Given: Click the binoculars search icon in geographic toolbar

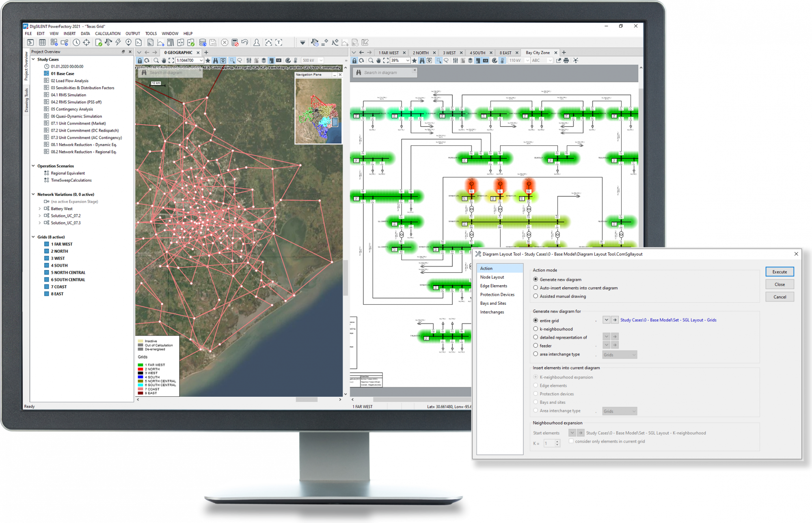Looking at the screenshot, I should (216, 60).
